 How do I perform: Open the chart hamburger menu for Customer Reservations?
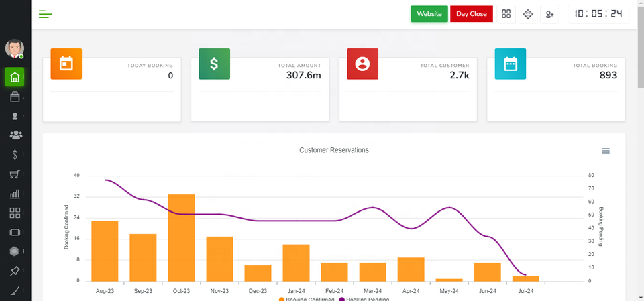click(x=606, y=151)
